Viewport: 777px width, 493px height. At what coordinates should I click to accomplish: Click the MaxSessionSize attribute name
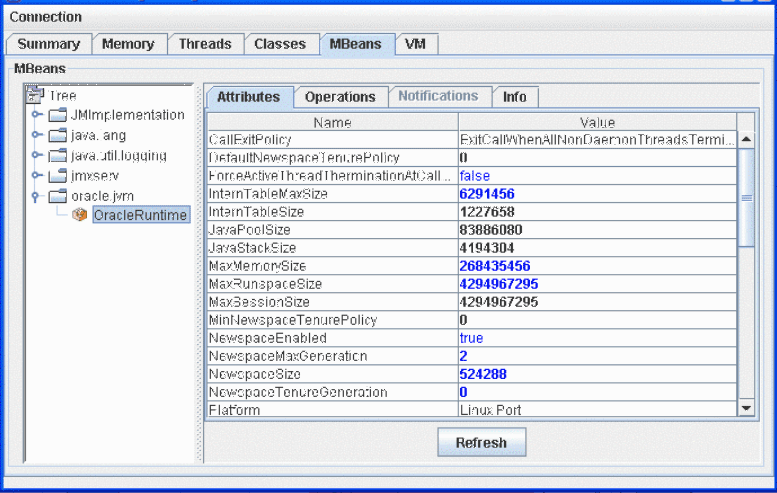259,302
